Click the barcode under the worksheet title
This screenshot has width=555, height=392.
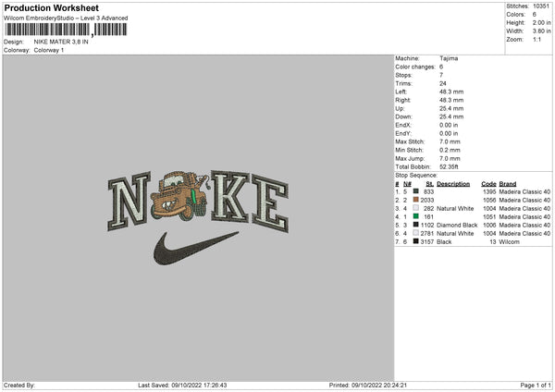click(x=66, y=30)
